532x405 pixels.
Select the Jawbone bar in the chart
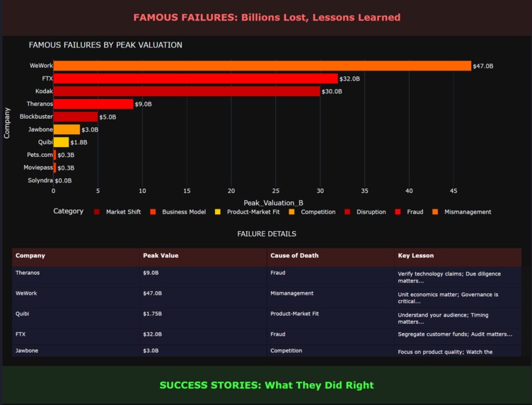66,129
